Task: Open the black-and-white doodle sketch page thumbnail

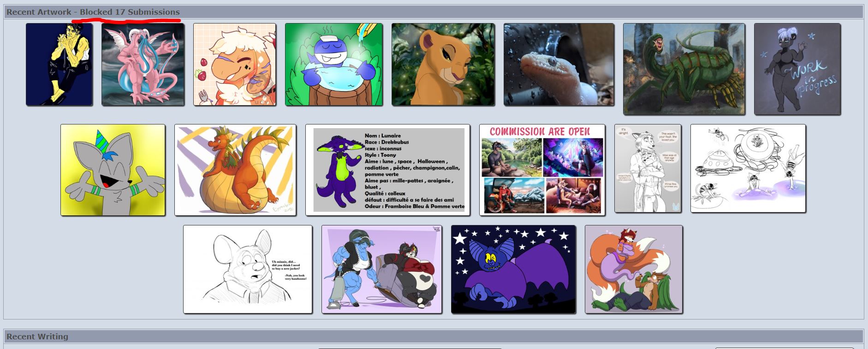Action: pos(748,168)
